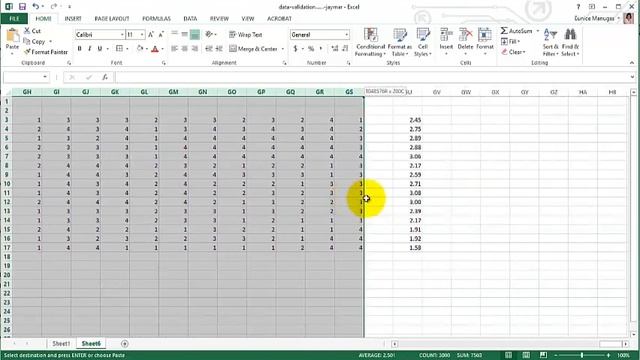Open Sort & Filter

[x=550, y=42]
